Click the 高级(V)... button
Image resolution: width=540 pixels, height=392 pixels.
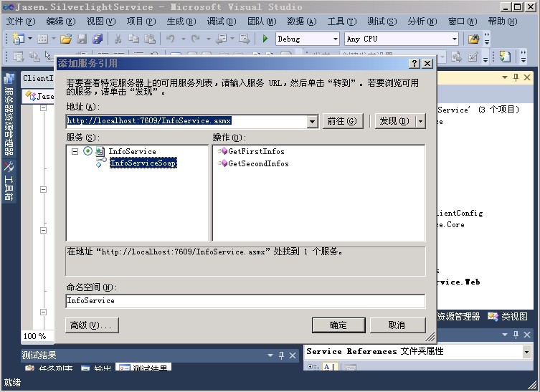[92, 325]
